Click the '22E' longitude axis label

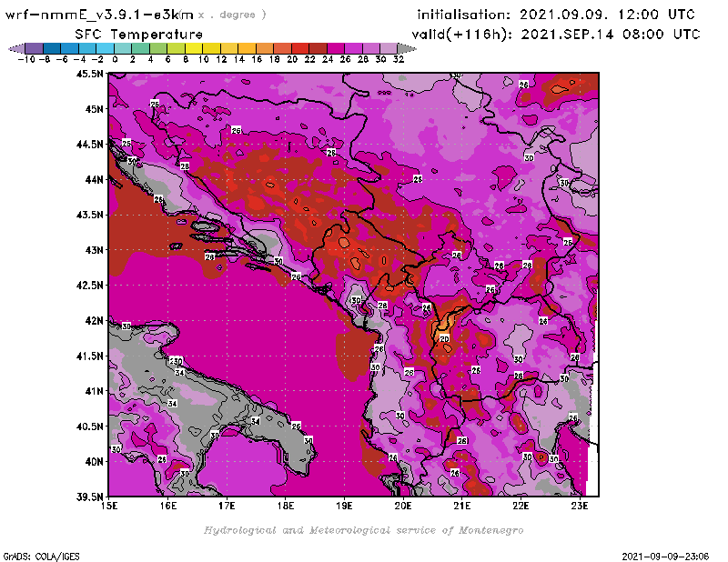[x=521, y=506]
